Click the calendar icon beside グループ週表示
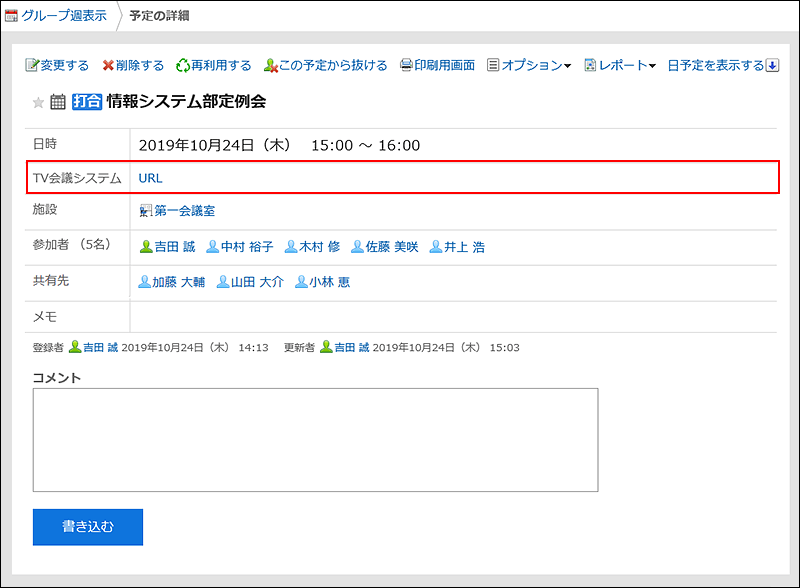This screenshot has height=588, width=800. point(11,16)
